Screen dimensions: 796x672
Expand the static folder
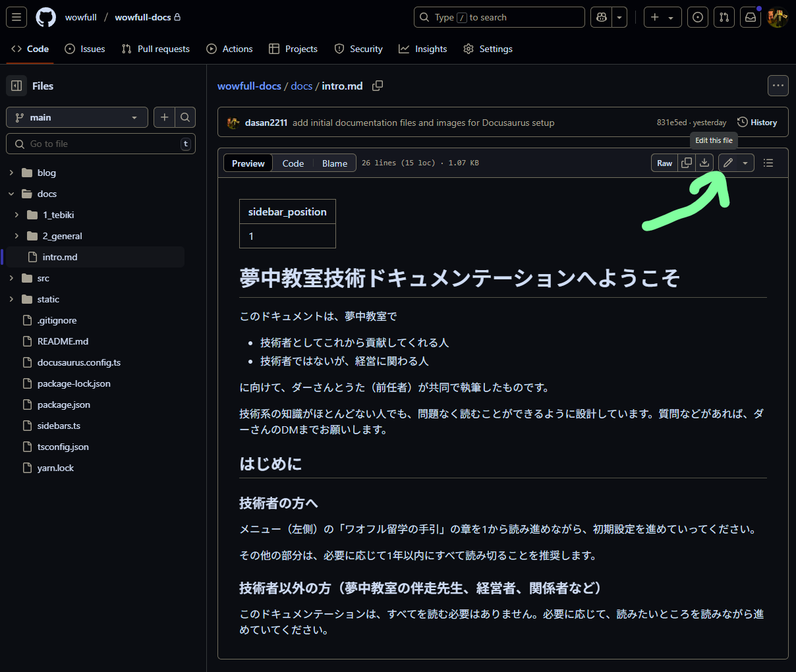[x=11, y=299]
